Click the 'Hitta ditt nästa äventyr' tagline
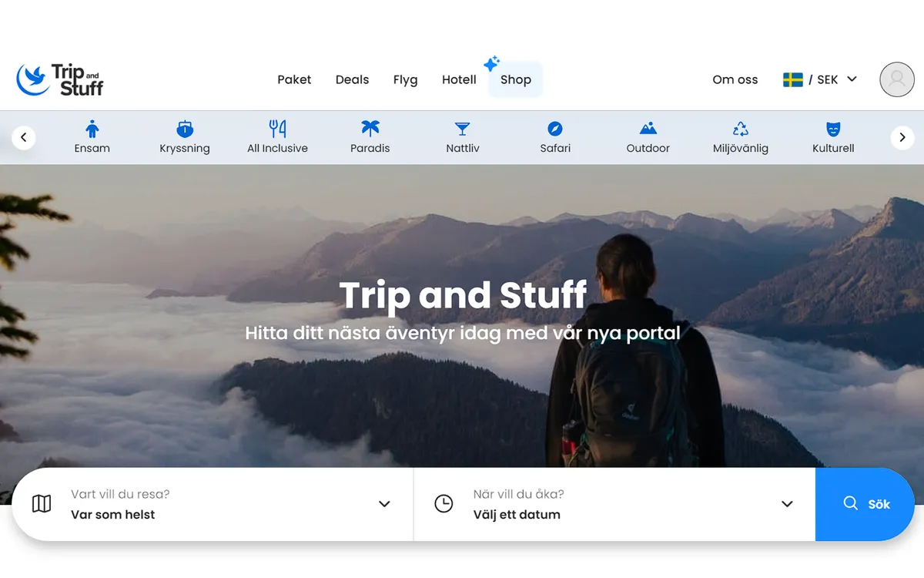The width and height of the screenshot is (924, 578). [x=463, y=334]
